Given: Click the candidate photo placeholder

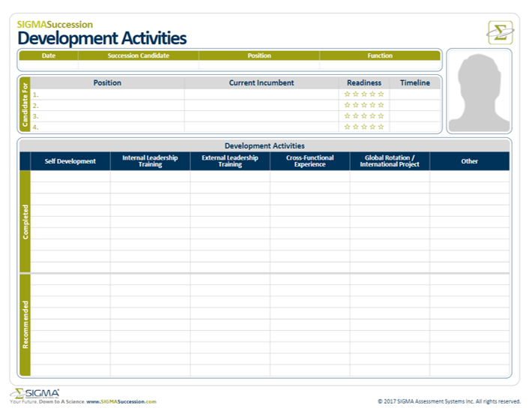Looking at the screenshot, I should pos(479,91).
